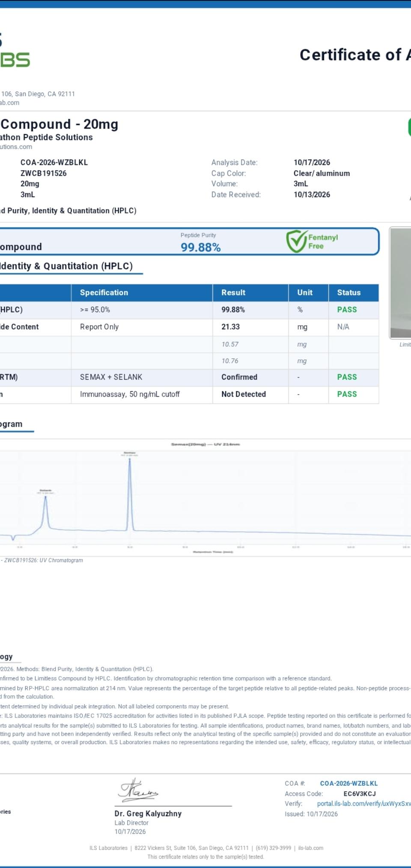Select the Access Code EC6V3KCJ
The height and width of the screenshot is (868, 411).
(x=360, y=793)
